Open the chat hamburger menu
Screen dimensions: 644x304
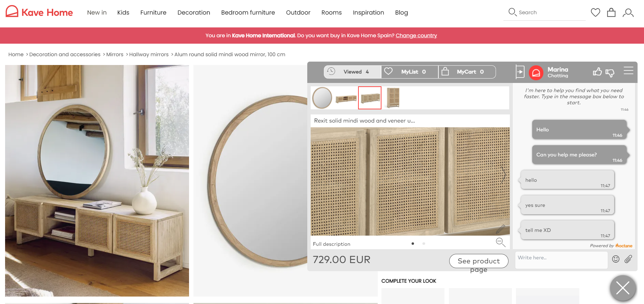click(x=628, y=70)
